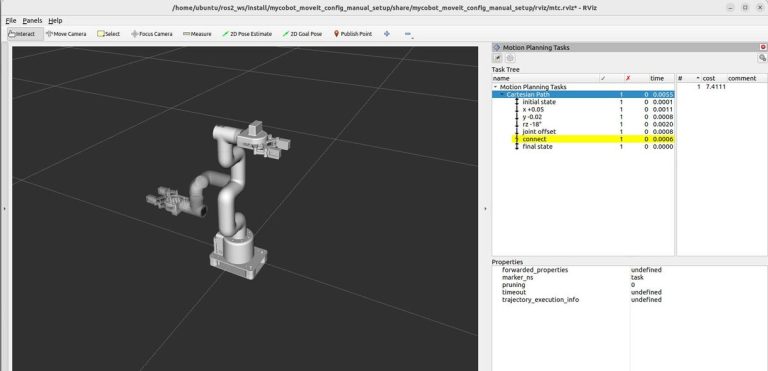Activate the Interact tool
The height and width of the screenshot is (371, 768).
(x=22, y=34)
